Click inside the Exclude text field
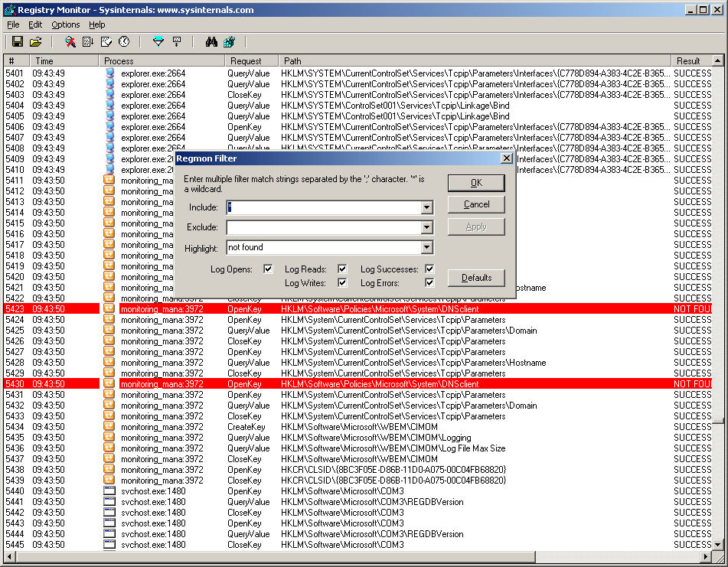728x567 pixels. pyautogui.click(x=324, y=227)
